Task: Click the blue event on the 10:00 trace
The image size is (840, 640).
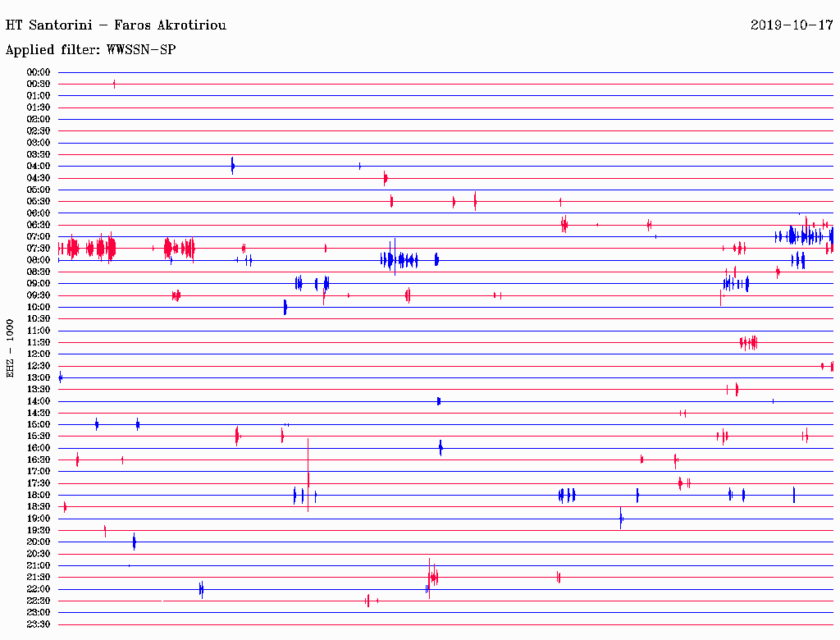Action: click(285, 308)
